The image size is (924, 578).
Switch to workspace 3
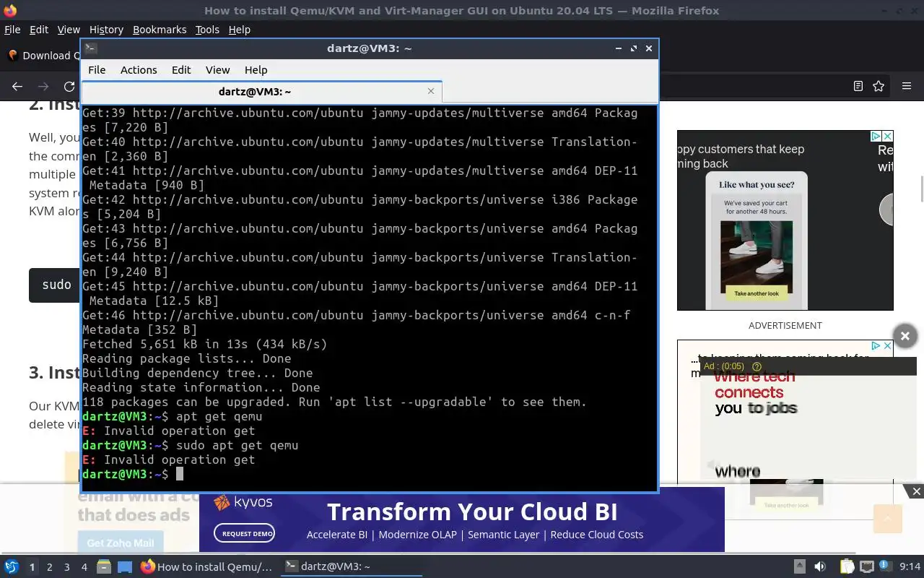pos(67,567)
